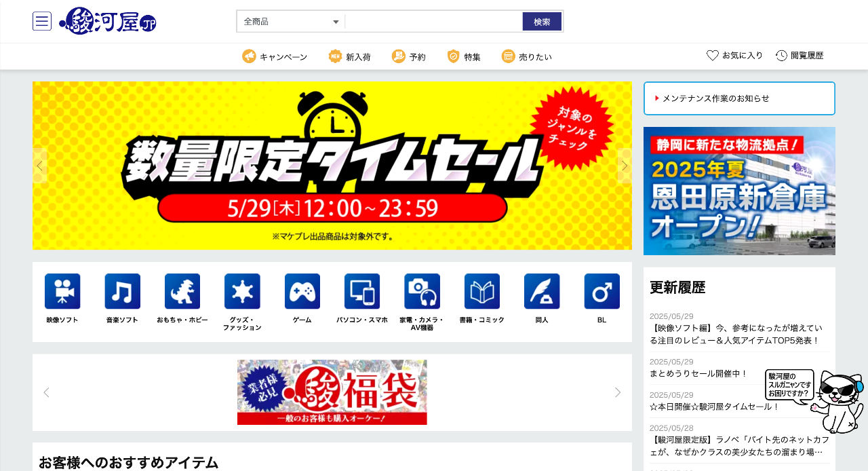Show previous slide in 福袋 carousel

point(46,392)
